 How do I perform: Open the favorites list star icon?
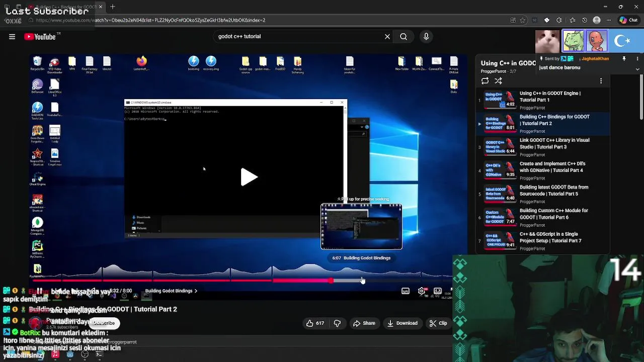coord(573,20)
